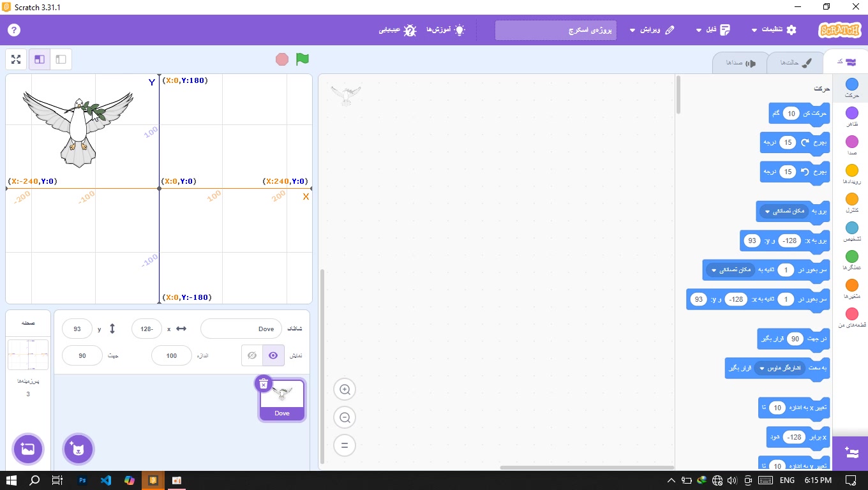Screen dimensions: 868x490
Task: Open Tutorials (آموزش‌ها) from the menu bar
Action: click(x=445, y=30)
